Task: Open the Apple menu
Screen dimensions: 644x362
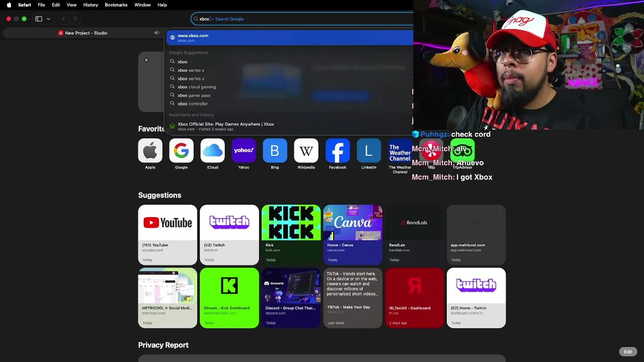Action: [x=9, y=5]
